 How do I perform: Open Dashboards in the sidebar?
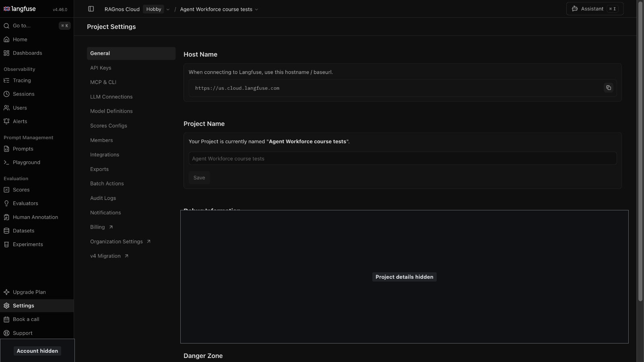click(37, 53)
